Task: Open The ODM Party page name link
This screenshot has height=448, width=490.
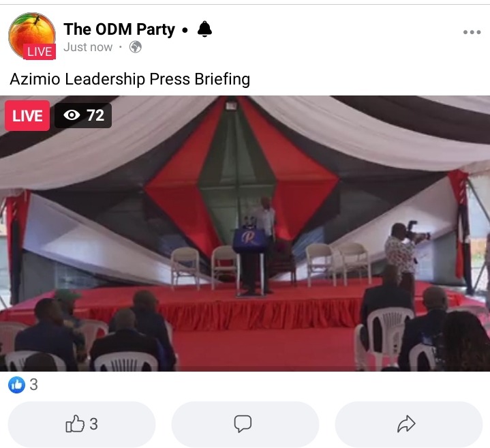Action: [x=119, y=29]
